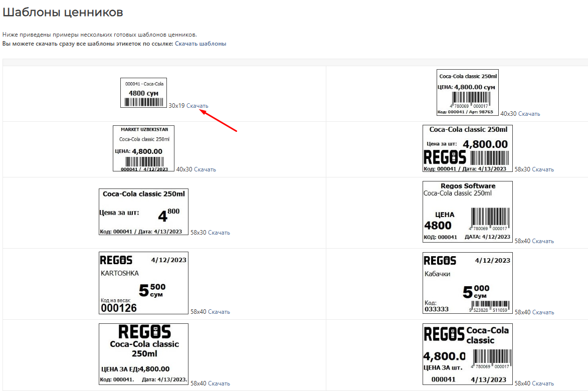Download the 40x30 template with Арт: 98765
This screenshot has width=588, height=391.
pyautogui.click(x=529, y=114)
